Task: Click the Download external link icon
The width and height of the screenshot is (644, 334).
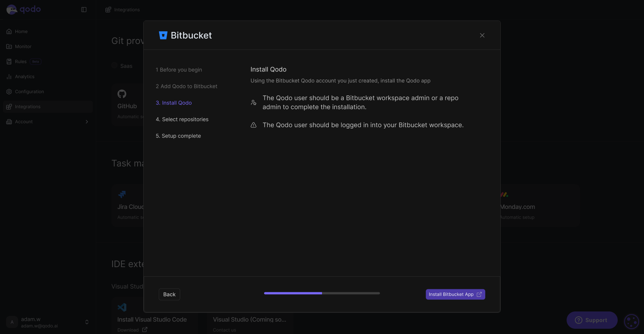Action: (x=144, y=330)
